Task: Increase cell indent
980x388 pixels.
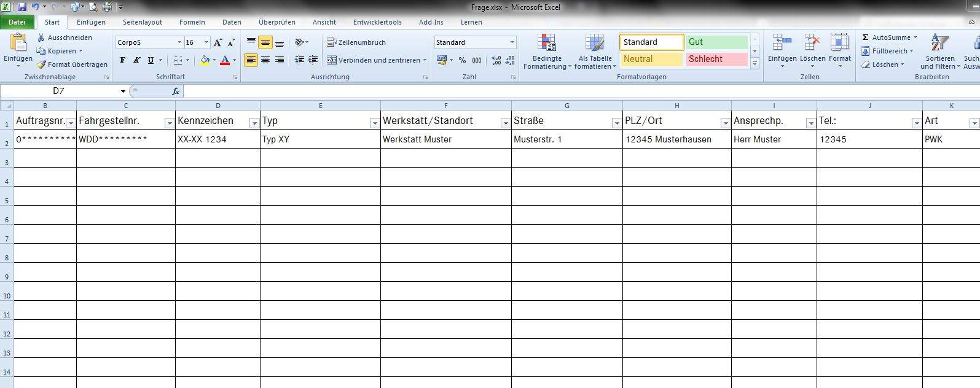Action: pos(313,60)
